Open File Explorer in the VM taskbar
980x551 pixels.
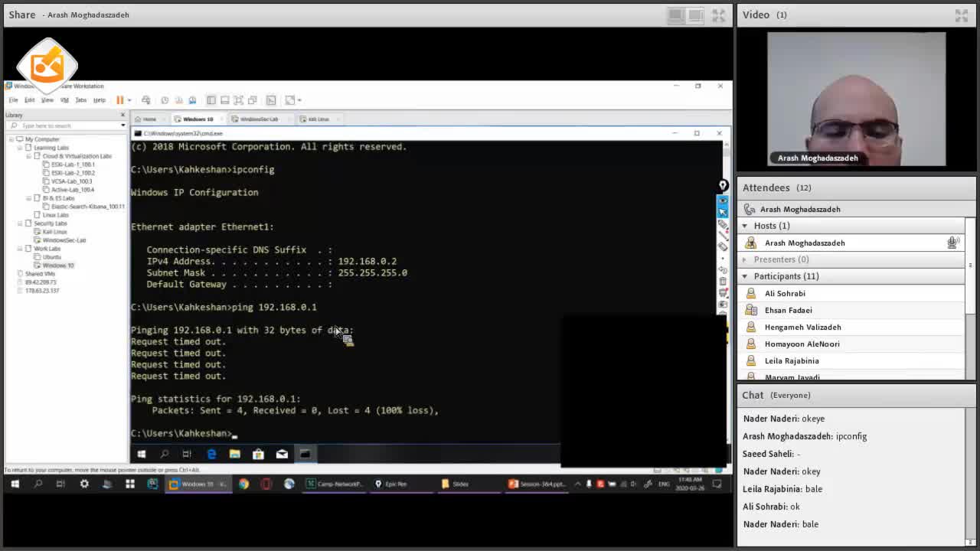point(235,454)
